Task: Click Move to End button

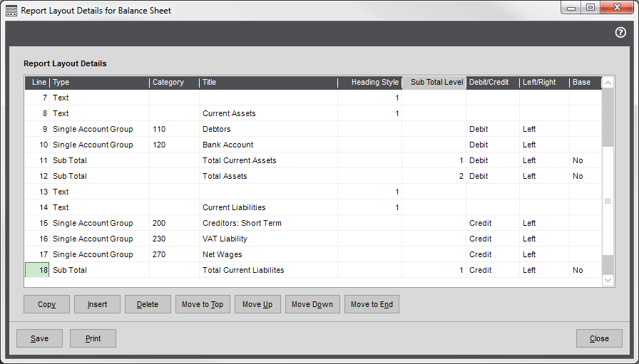Action: (x=372, y=304)
